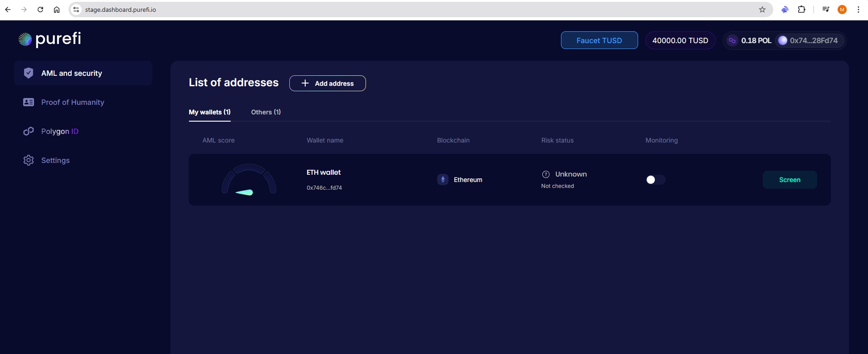
Task: Click the question mark icon beside Unknown
Action: click(x=546, y=174)
